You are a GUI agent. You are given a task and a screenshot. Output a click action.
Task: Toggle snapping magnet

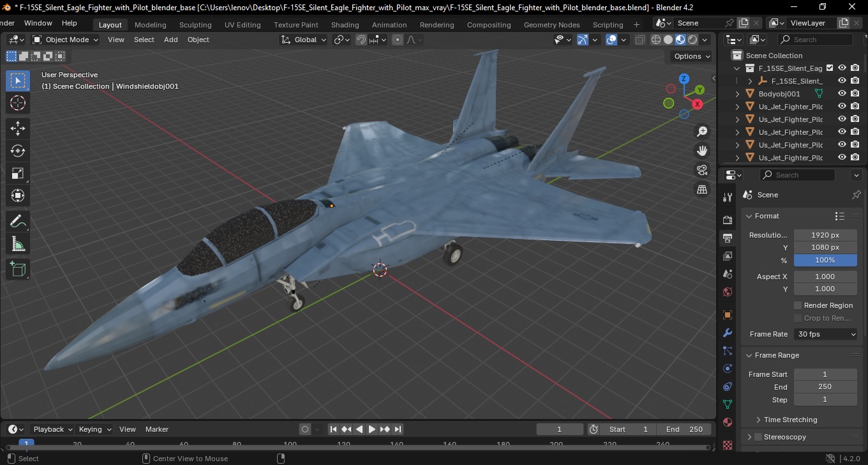[x=361, y=40]
